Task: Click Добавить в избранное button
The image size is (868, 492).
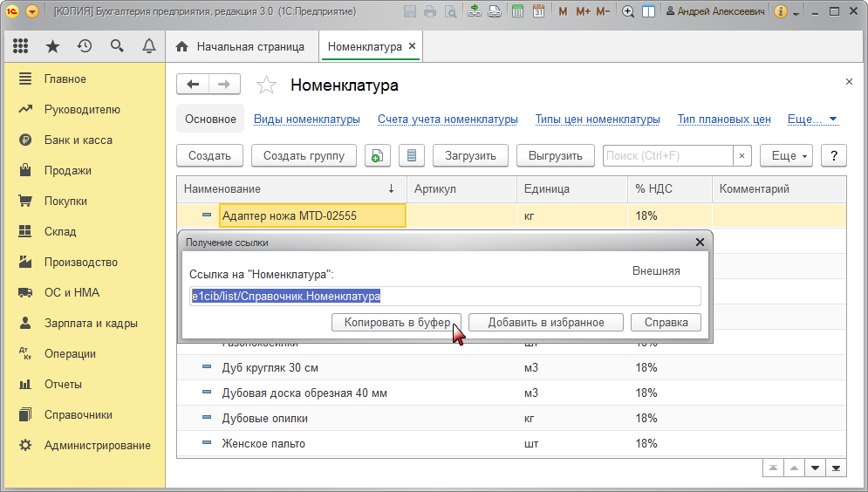Action: (x=546, y=322)
